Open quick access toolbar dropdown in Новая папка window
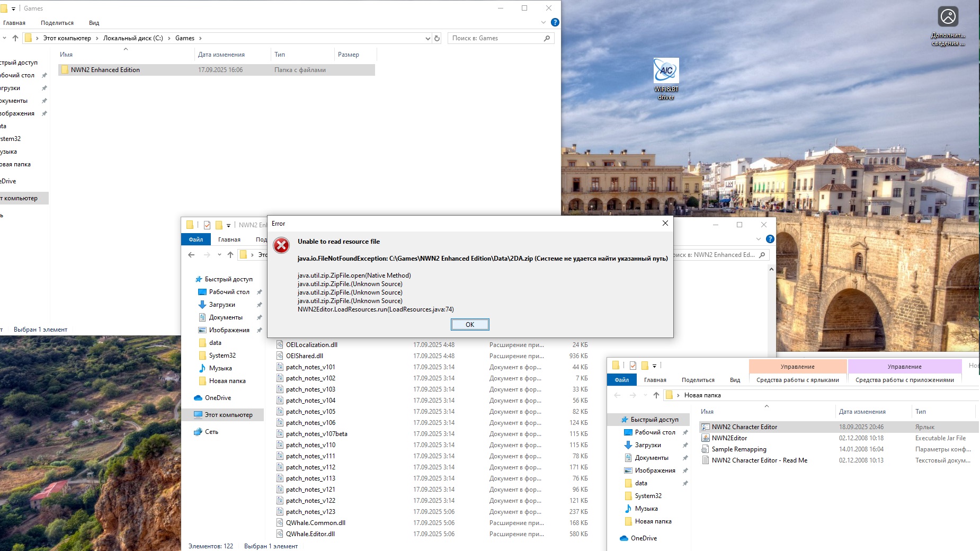This screenshot has width=980, height=551. [655, 366]
